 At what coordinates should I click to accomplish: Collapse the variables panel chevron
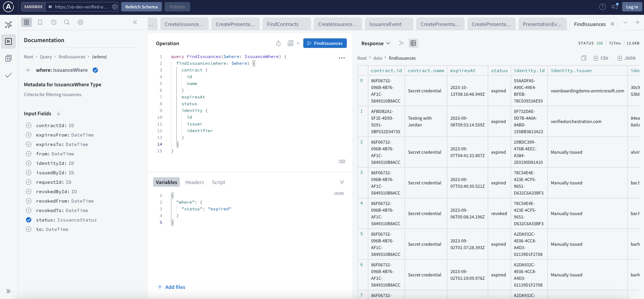click(342, 182)
